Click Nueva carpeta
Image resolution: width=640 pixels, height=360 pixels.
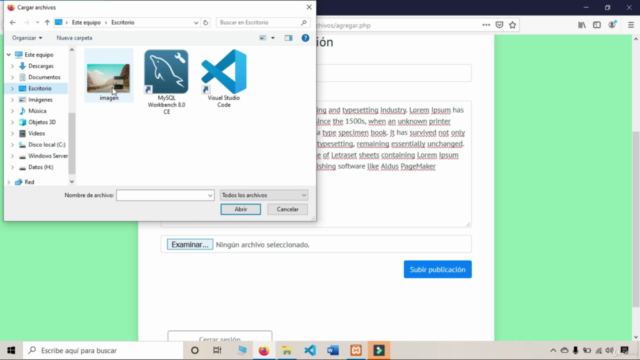[74, 38]
